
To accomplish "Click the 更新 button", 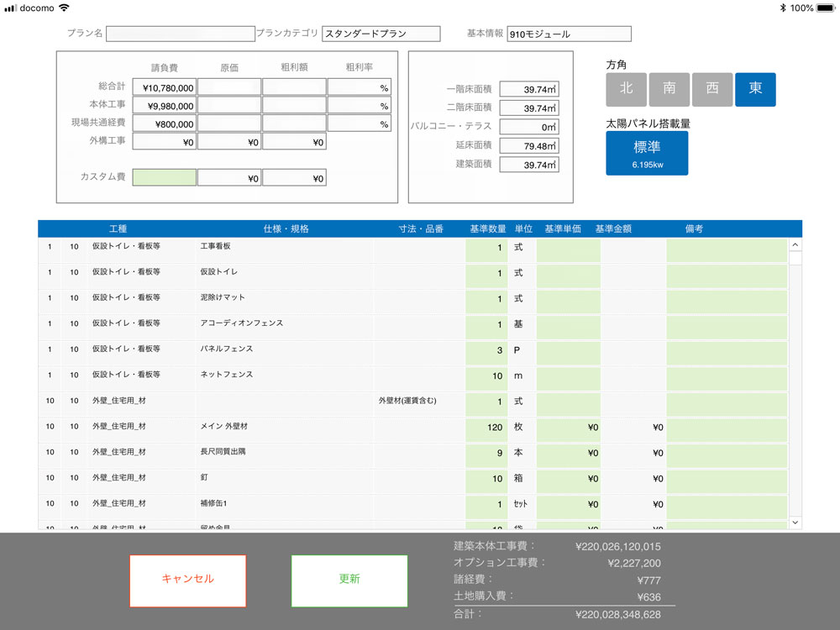I will [349, 580].
